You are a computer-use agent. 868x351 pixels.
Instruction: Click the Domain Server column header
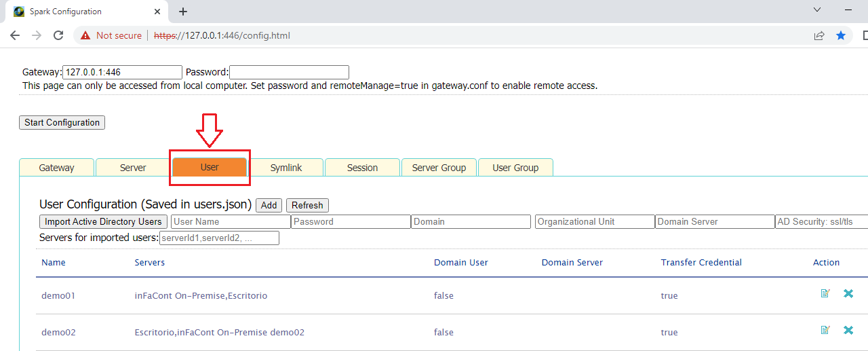pyautogui.click(x=572, y=262)
